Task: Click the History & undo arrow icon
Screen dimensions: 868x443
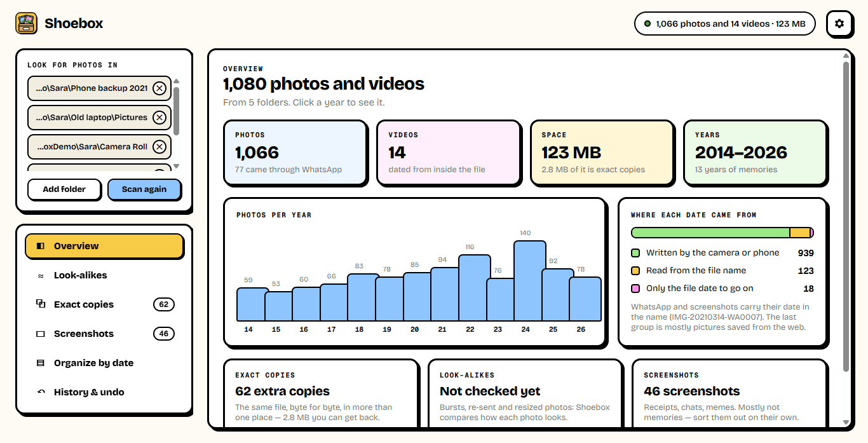Action: tap(41, 392)
